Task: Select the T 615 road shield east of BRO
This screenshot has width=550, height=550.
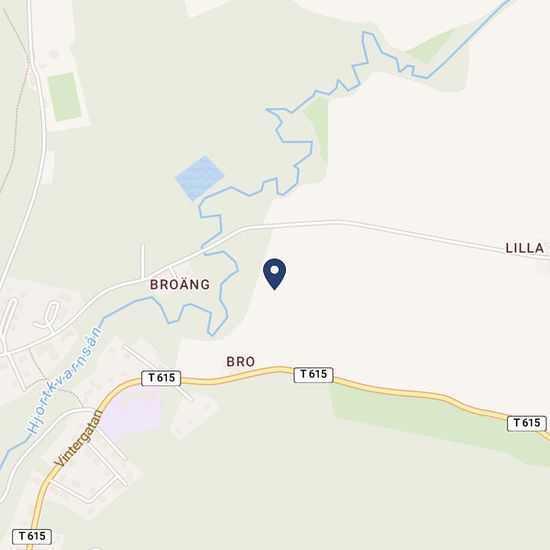Action: tap(313, 375)
